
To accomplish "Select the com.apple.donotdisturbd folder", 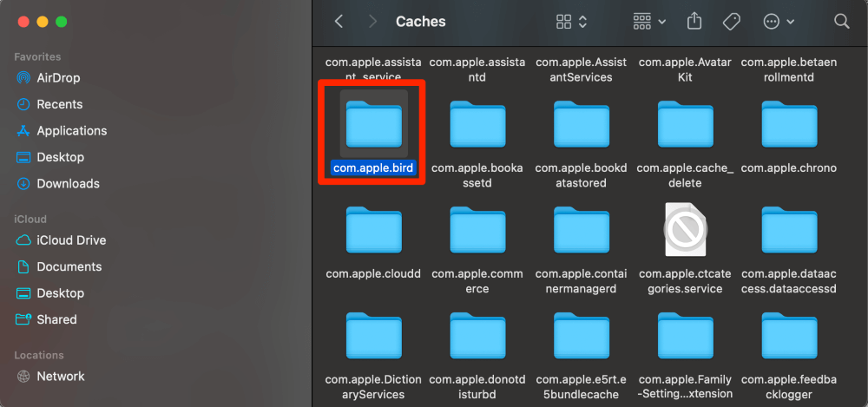I will 477,336.
